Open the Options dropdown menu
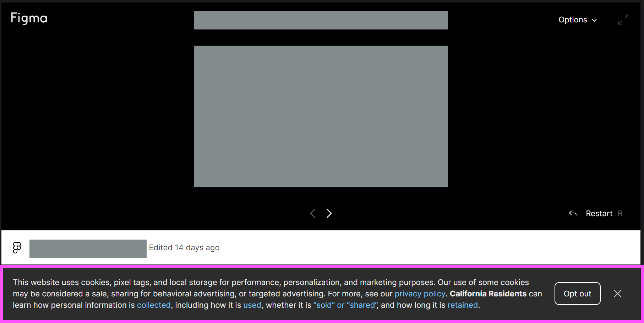The width and height of the screenshot is (644, 323). tap(578, 20)
